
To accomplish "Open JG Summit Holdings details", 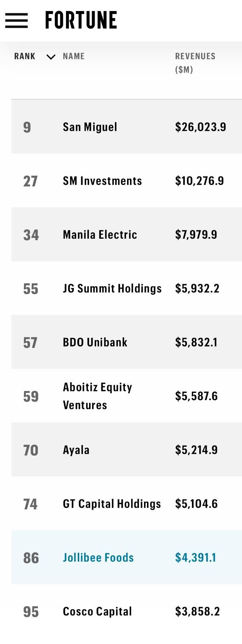I will click(112, 288).
